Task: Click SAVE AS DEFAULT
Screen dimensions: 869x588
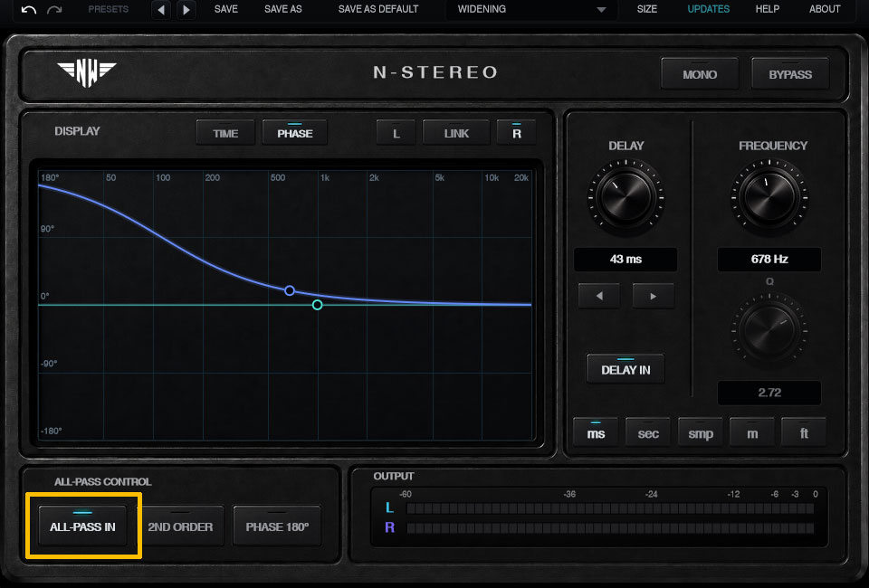Action: tap(378, 9)
